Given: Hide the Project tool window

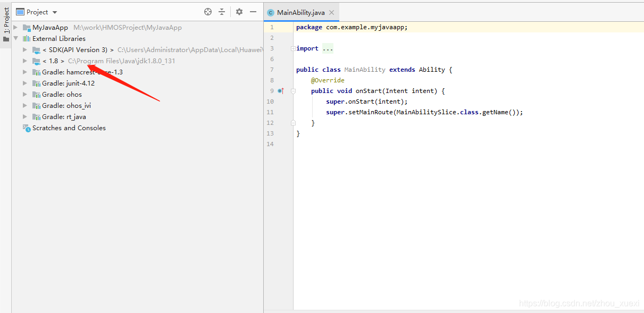Looking at the screenshot, I should [x=253, y=12].
